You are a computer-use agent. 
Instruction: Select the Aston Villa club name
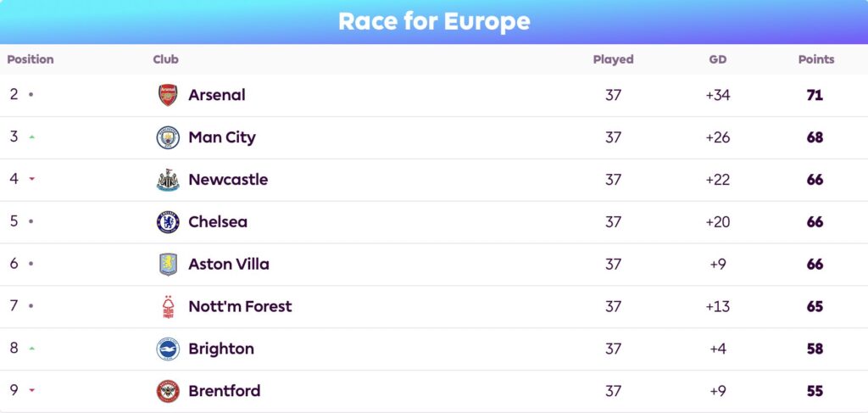tap(229, 265)
